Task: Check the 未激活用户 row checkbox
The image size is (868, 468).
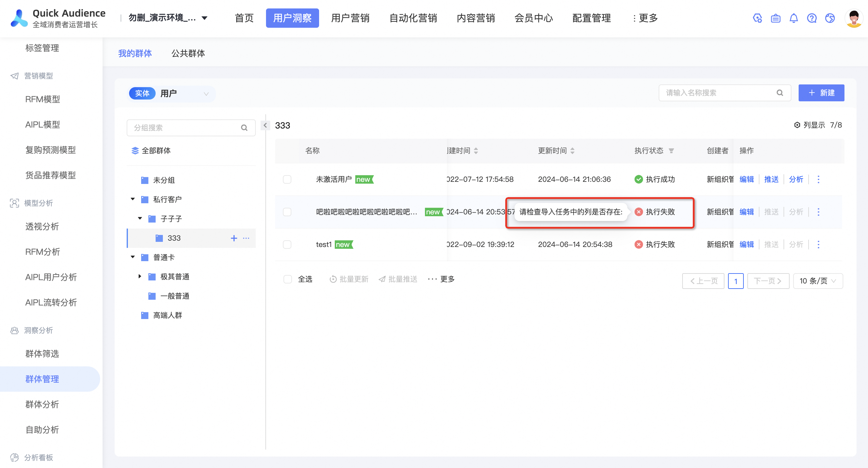Action: click(287, 179)
